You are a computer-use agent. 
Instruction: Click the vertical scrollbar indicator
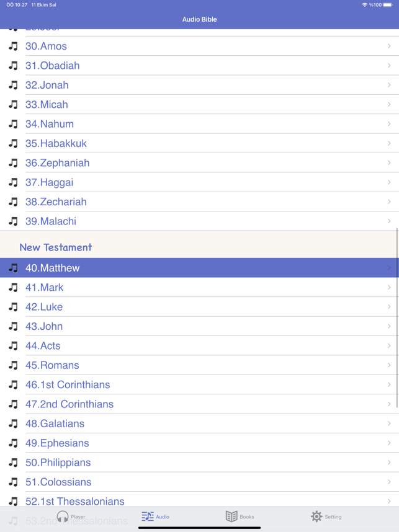coord(397,317)
